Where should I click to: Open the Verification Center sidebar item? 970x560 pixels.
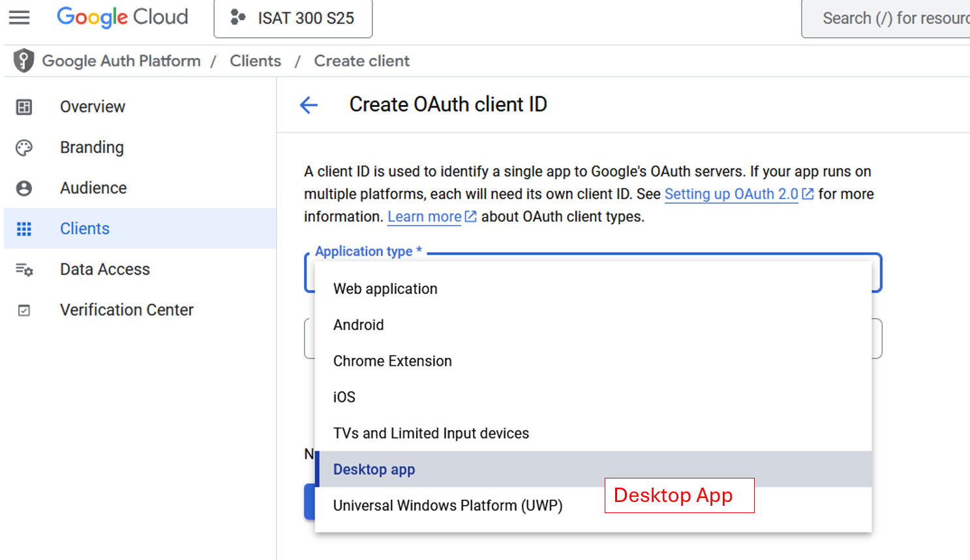click(140, 310)
